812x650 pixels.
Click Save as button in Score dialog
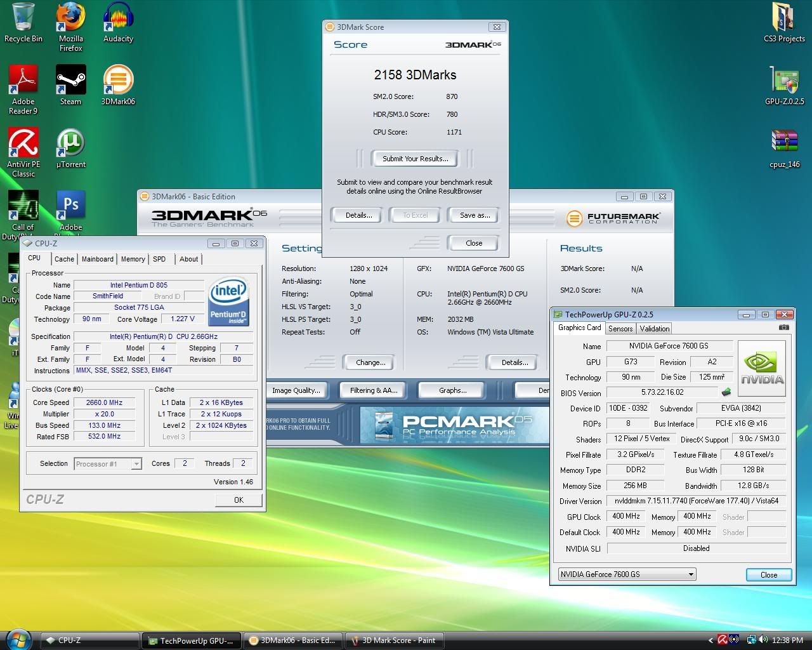click(475, 215)
